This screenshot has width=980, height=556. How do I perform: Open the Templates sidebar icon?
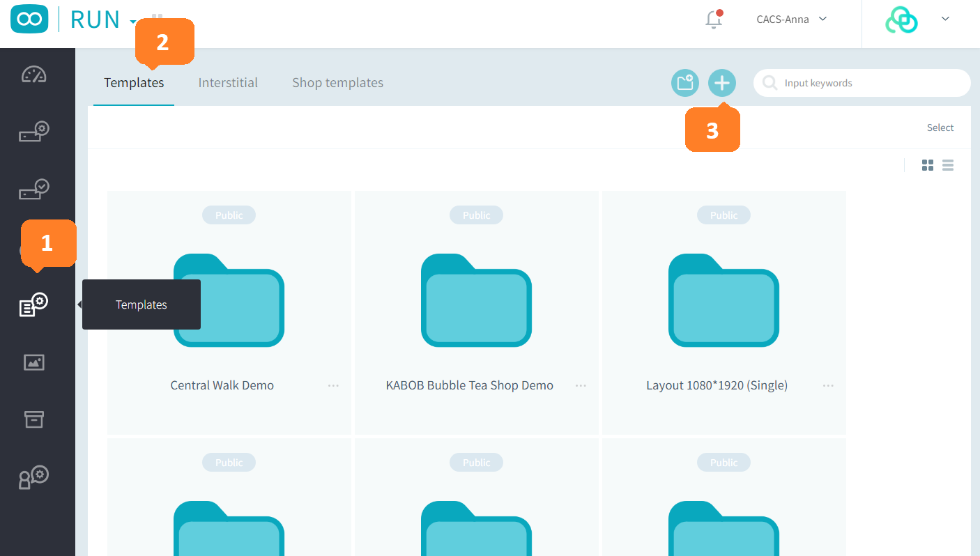tap(33, 304)
